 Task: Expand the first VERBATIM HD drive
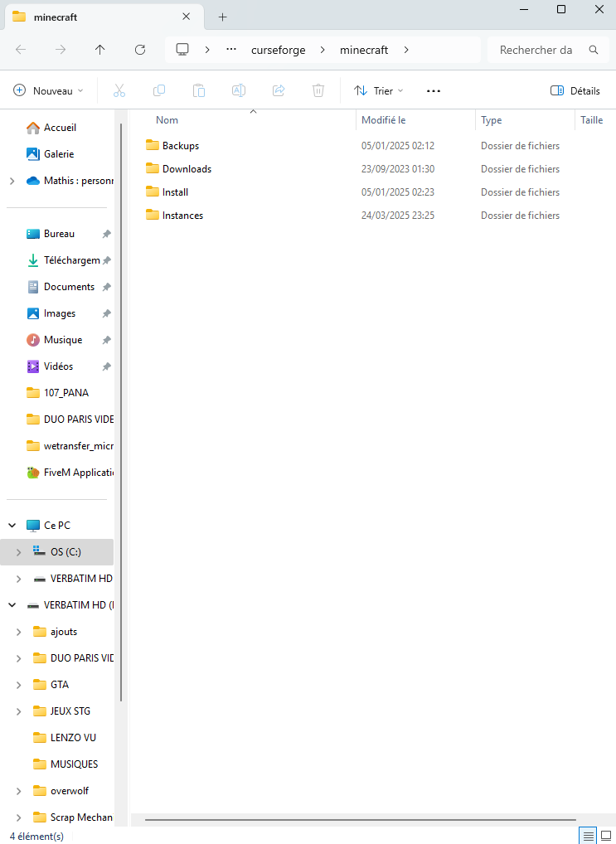coord(19,579)
